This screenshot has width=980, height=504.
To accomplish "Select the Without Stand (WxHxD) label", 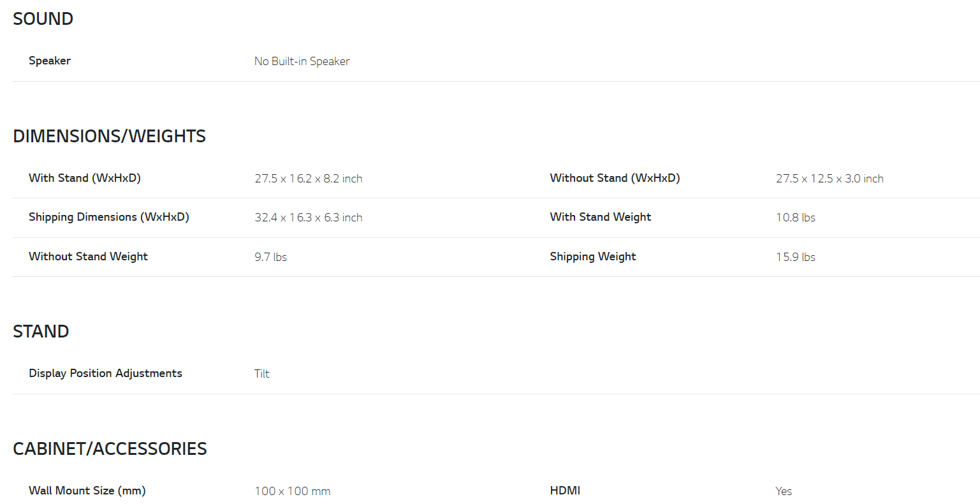I will 615,178.
